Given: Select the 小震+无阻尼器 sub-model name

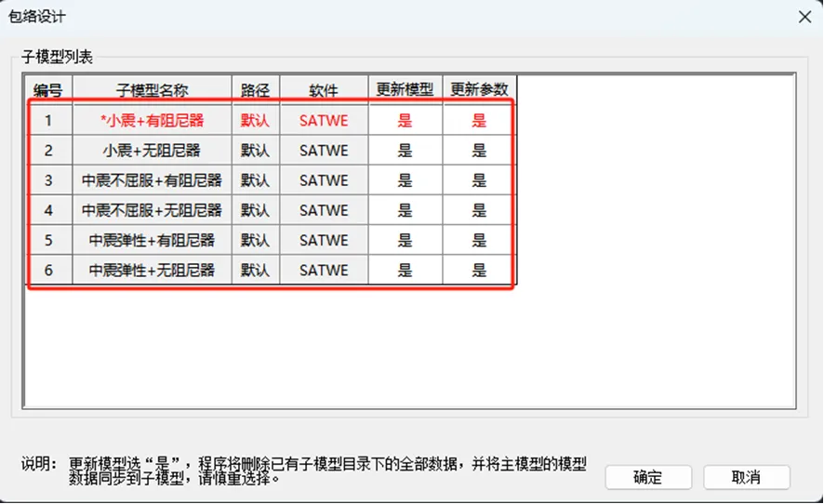Looking at the screenshot, I should [153, 151].
